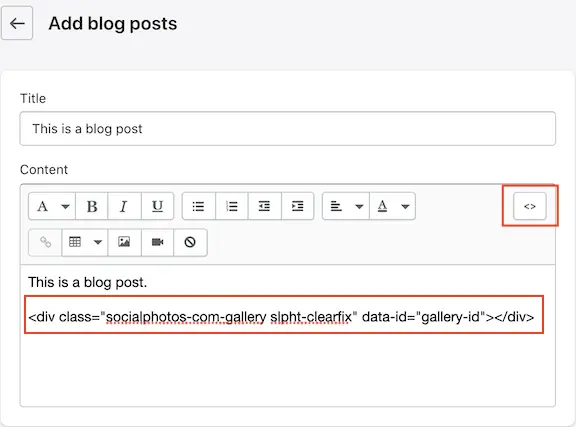Toggle Underline formatting
The image size is (576, 427).
click(x=157, y=206)
